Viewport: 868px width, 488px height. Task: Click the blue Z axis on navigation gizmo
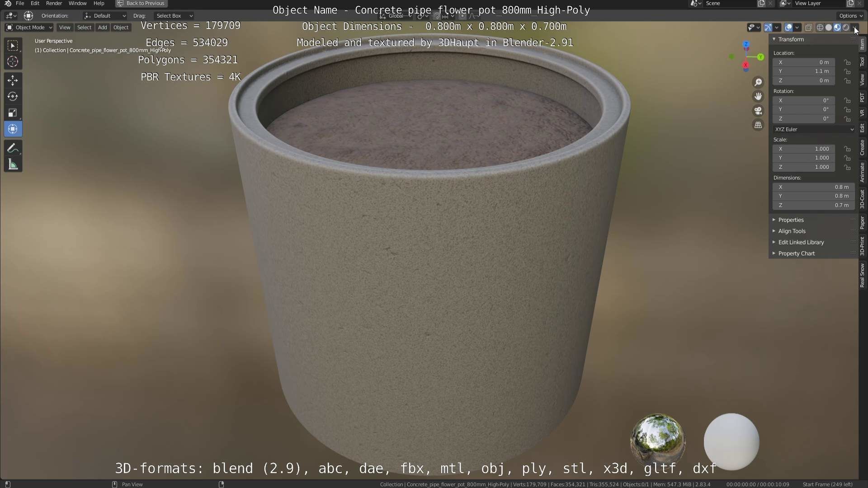[x=746, y=45]
